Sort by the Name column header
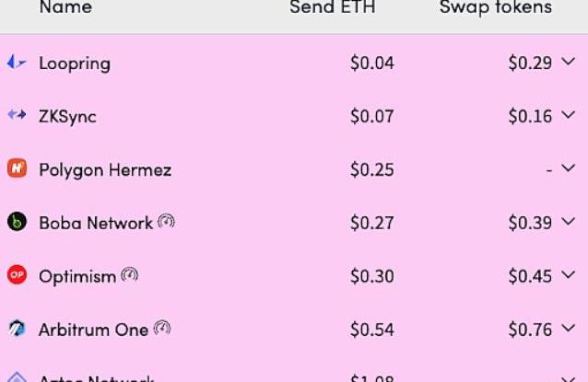This screenshot has height=382, width=588. pos(65,8)
